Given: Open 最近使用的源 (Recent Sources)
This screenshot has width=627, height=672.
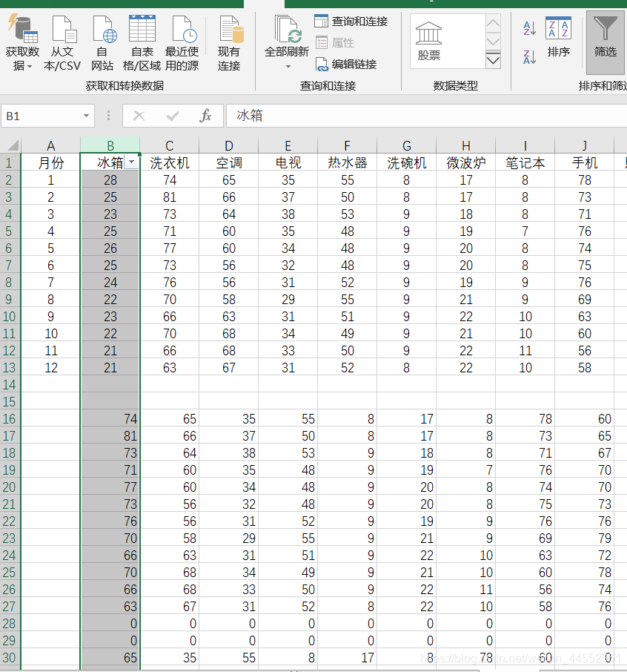Looking at the screenshot, I should 182,43.
